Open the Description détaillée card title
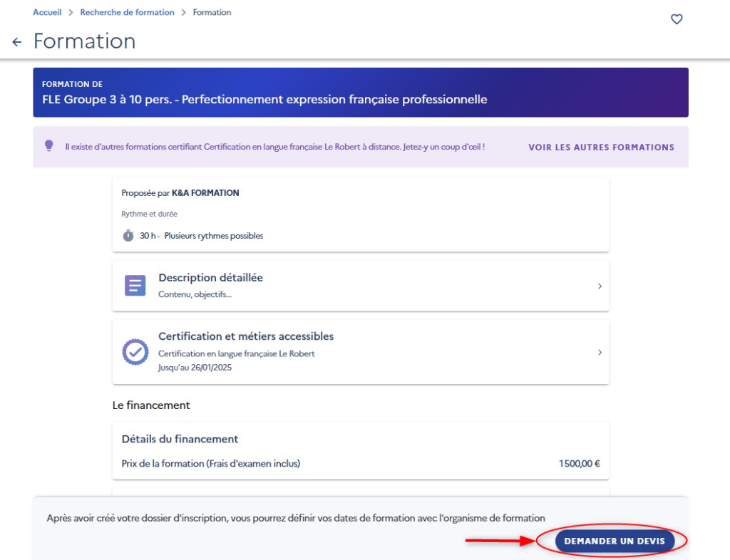Screen dimensions: 730x560 [210, 278]
